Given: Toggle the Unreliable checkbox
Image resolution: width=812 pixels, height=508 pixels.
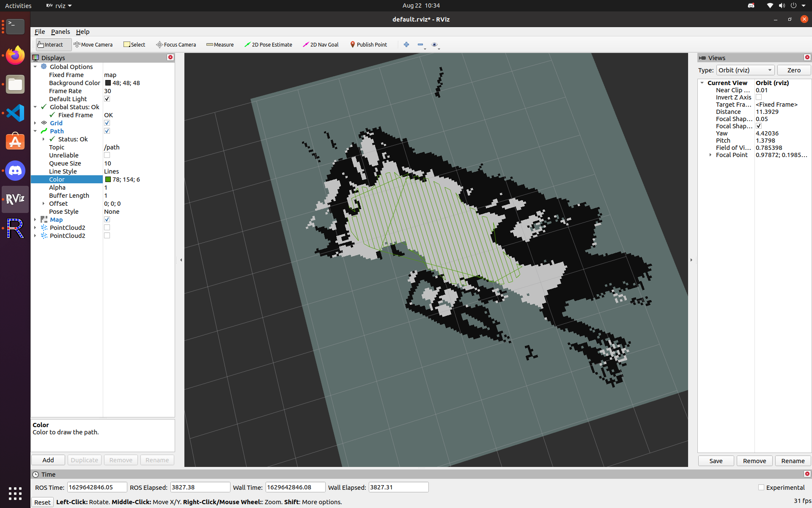Looking at the screenshot, I should (x=107, y=155).
